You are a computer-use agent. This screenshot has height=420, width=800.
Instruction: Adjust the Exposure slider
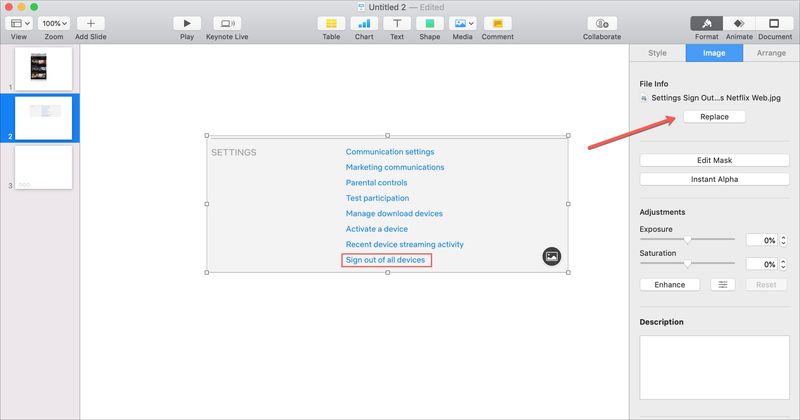(687, 239)
